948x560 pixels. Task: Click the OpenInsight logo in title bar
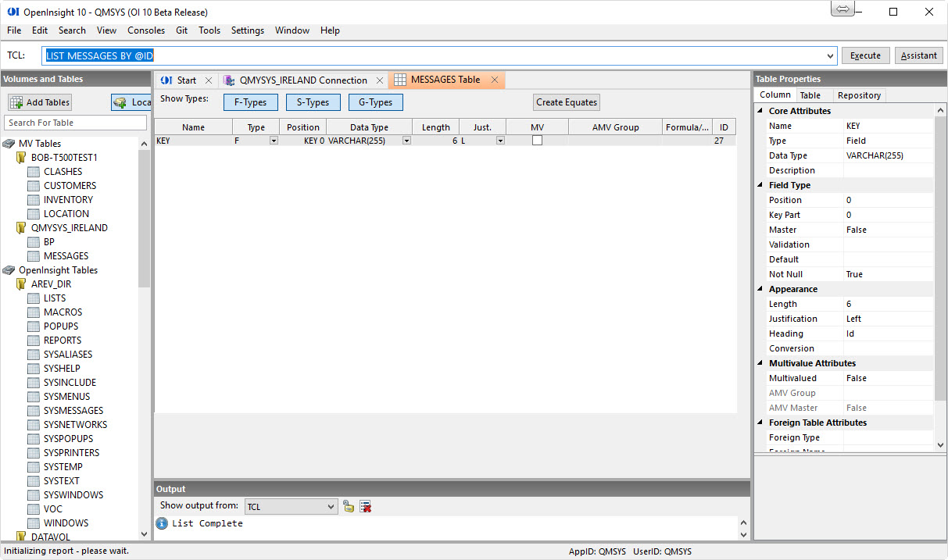pyautogui.click(x=13, y=12)
